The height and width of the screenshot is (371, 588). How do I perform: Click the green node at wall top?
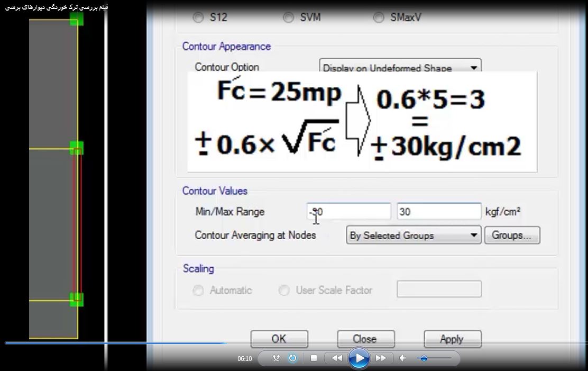tap(77, 20)
